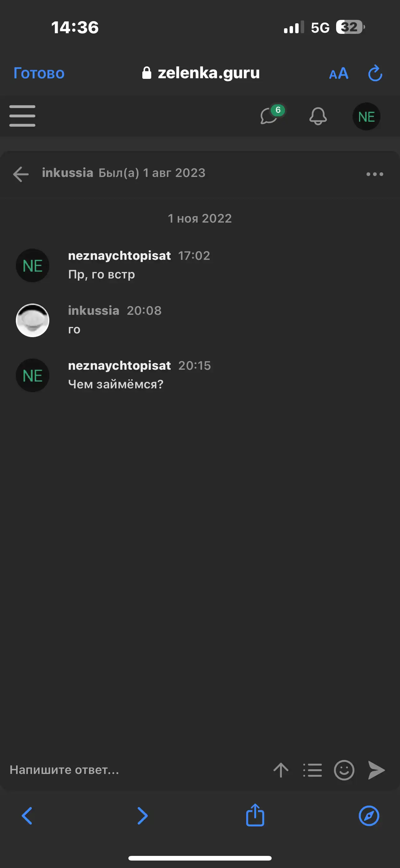Open the browser share sheet
The image size is (400, 868).
coord(255,815)
